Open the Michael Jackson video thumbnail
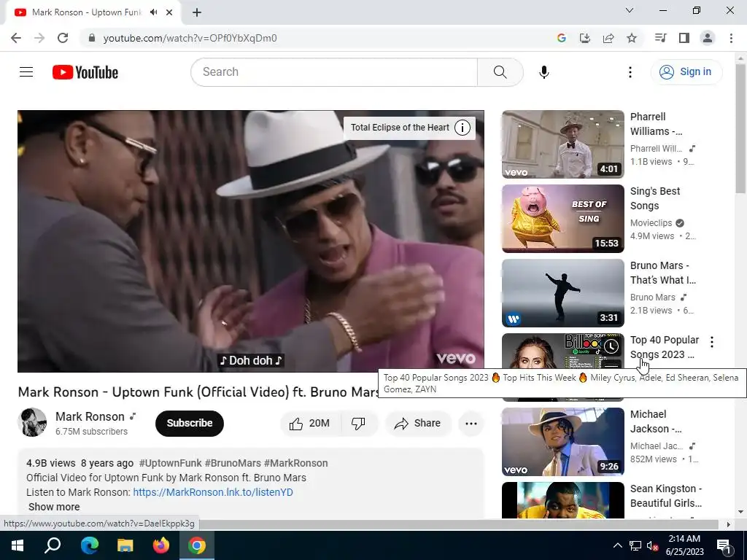 tap(562, 442)
